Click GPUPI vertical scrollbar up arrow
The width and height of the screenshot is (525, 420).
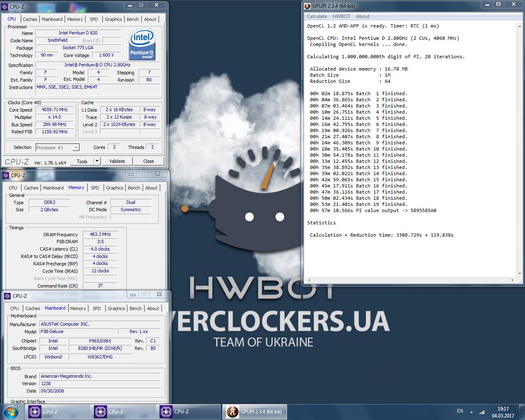520,25
